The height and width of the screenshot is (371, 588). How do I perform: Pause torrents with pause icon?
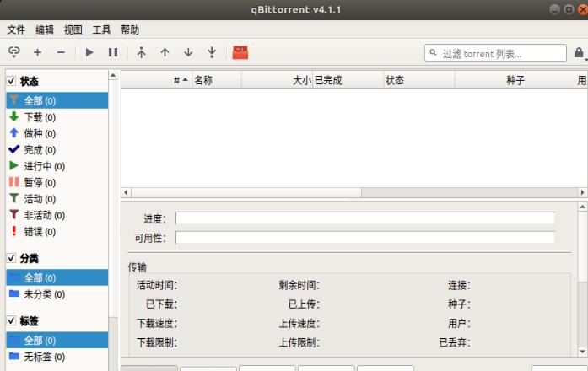pyautogui.click(x=113, y=52)
